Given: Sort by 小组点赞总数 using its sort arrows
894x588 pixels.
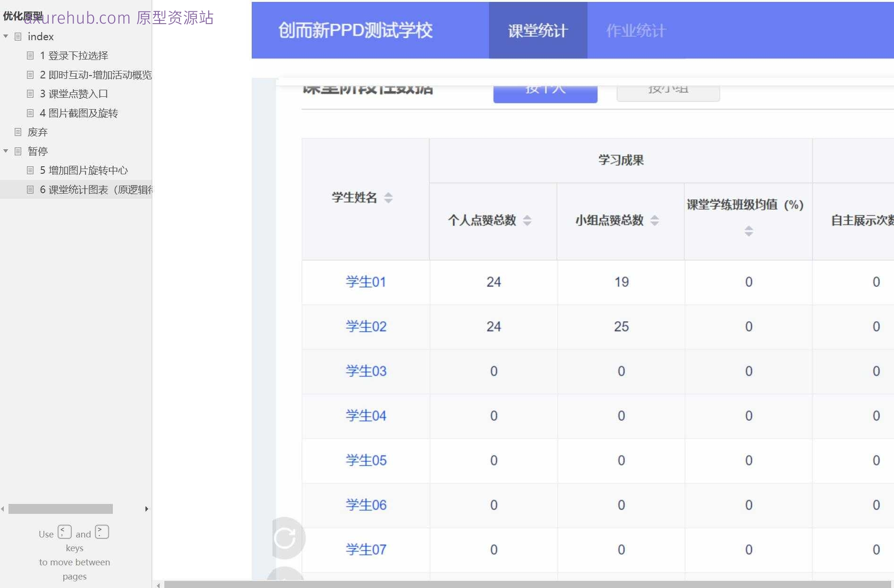Looking at the screenshot, I should [654, 220].
